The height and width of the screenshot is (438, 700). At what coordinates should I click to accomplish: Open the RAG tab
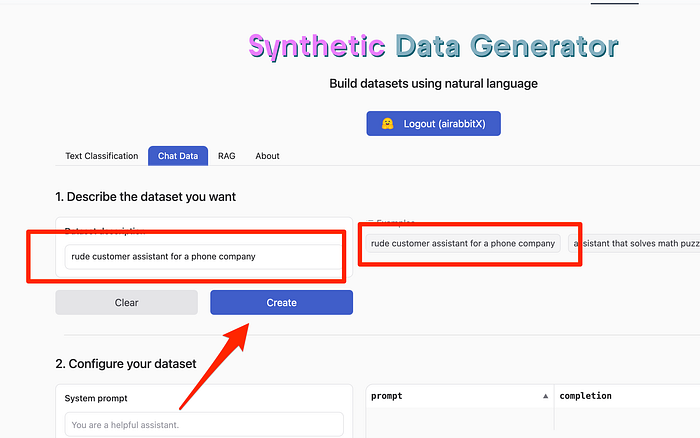[x=227, y=156]
